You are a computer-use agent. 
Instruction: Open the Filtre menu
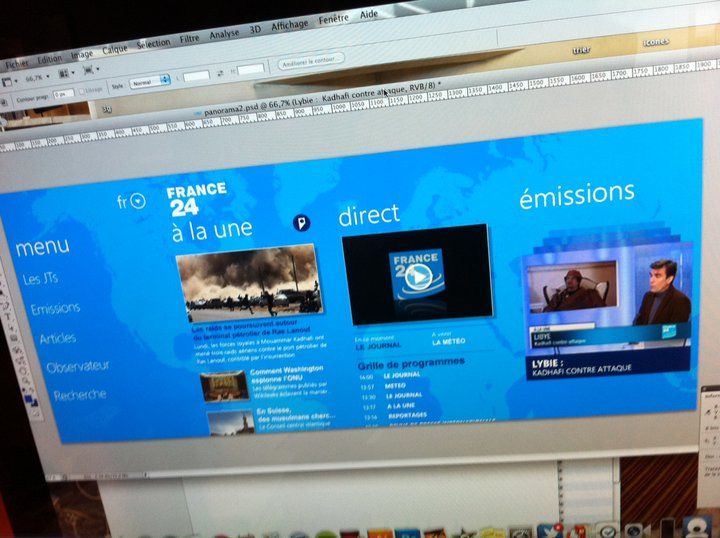189,39
